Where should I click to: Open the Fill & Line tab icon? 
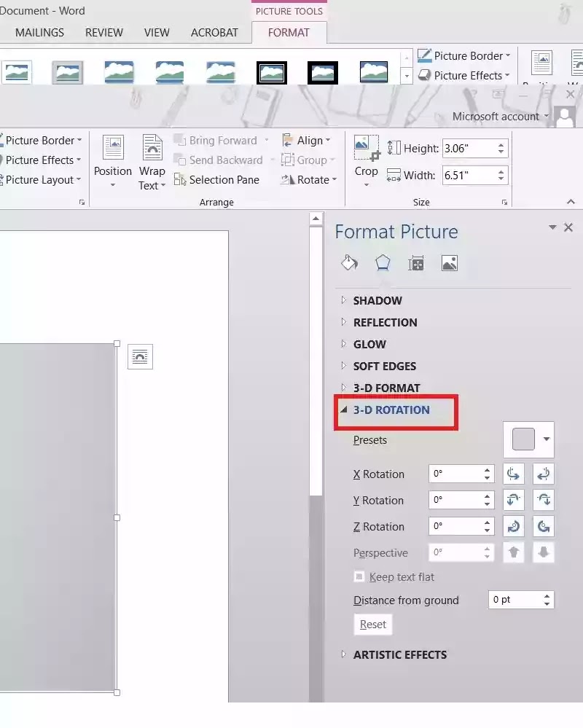[x=349, y=263]
